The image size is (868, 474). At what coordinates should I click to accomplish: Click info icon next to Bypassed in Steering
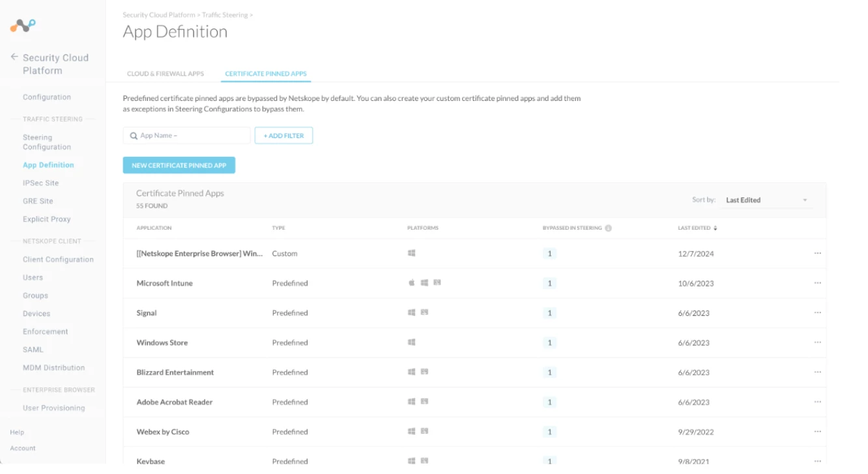(x=608, y=229)
